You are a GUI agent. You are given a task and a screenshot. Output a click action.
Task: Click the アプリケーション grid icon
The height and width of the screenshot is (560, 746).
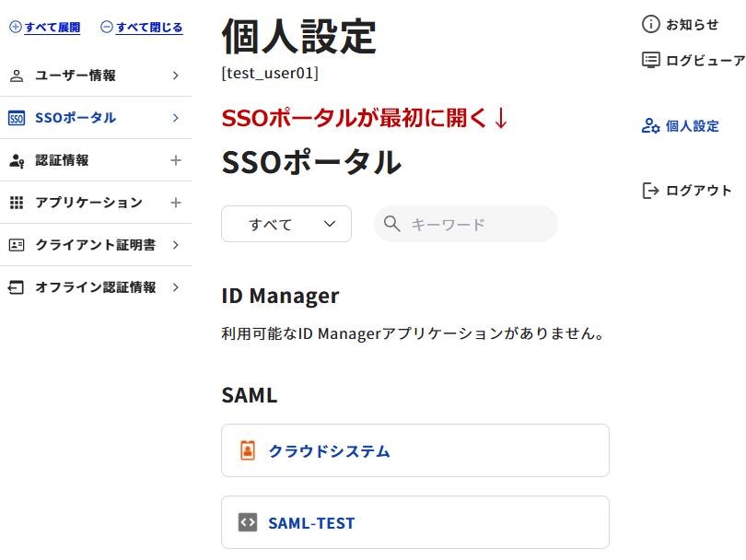[17, 203]
